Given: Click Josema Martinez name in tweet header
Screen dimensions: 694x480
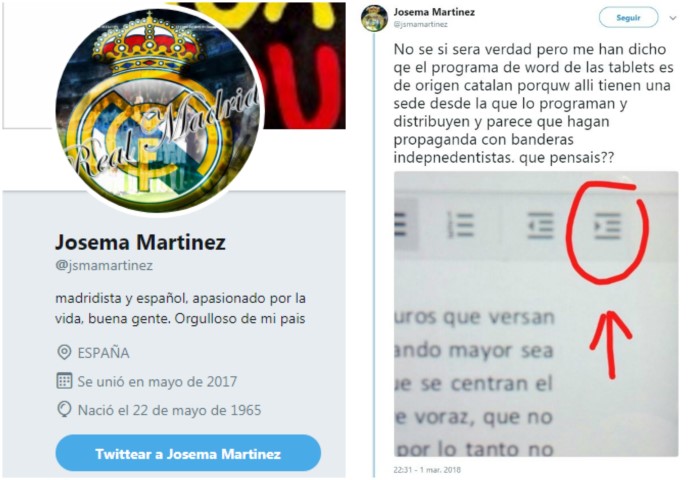Looking at the screenshot, I should coord(434,12).
